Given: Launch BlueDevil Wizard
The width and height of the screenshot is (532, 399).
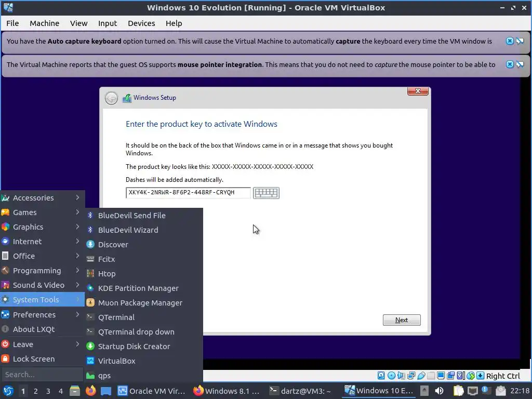Looking at the screenshot, I should pos(144,230).
